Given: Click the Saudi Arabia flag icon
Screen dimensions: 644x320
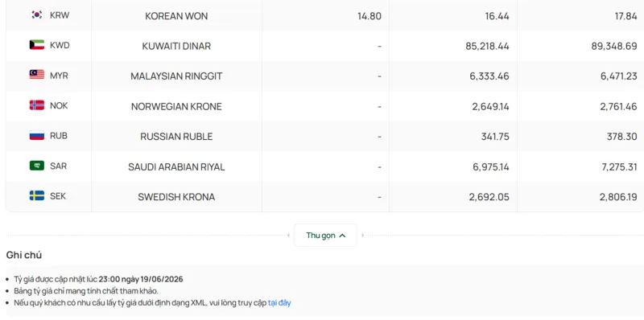Looking at the screenshot, I should click(x=36, y=166).
